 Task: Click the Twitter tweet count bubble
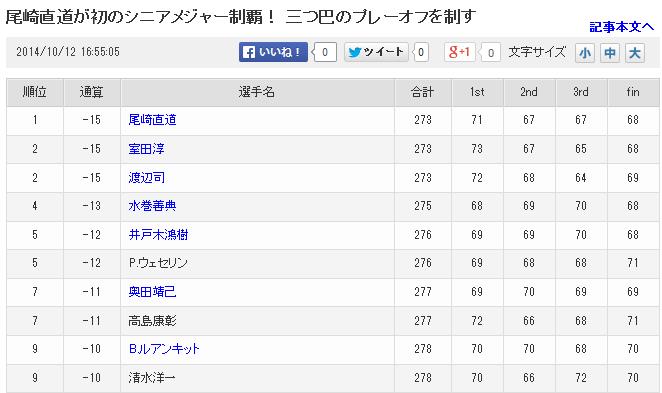click(421, 52)
